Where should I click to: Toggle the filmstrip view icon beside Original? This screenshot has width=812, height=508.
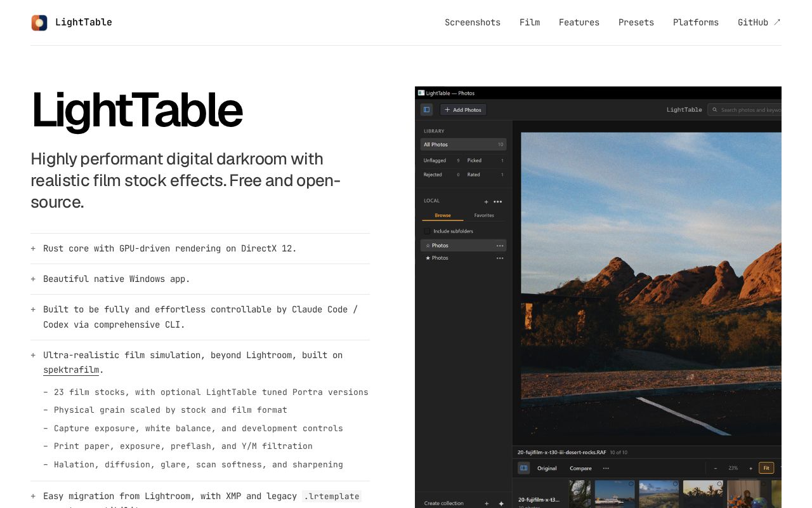point(523,468)
